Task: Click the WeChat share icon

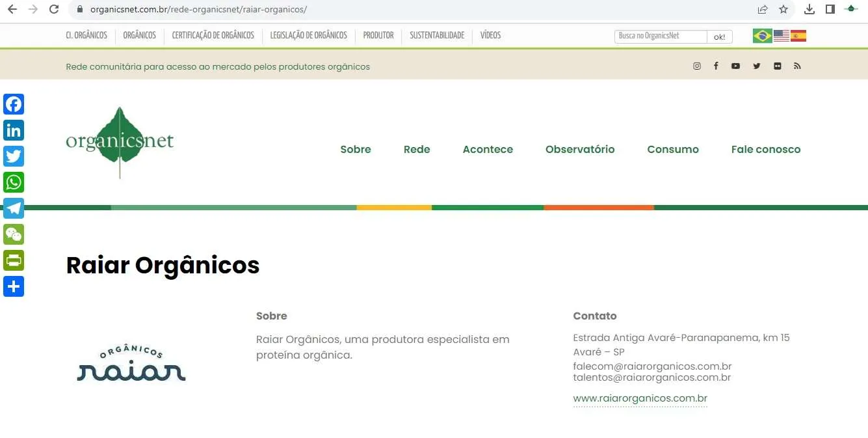Action: 14,234
